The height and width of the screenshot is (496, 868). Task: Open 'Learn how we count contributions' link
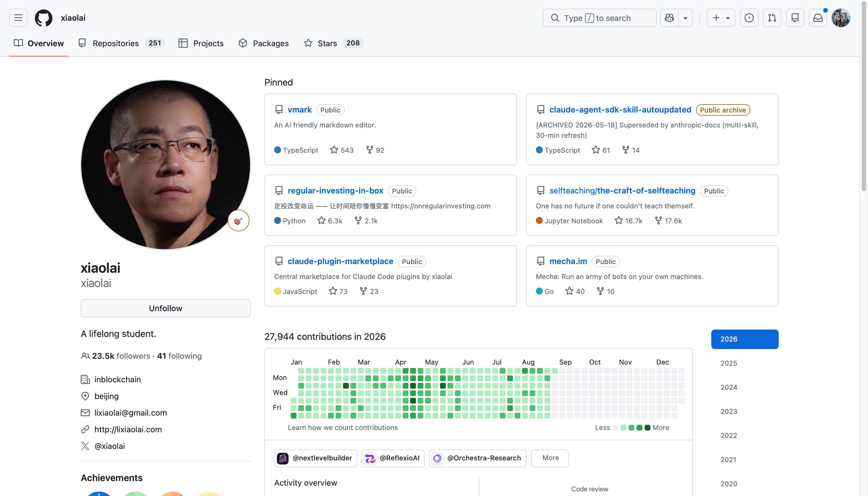point(343,428)
